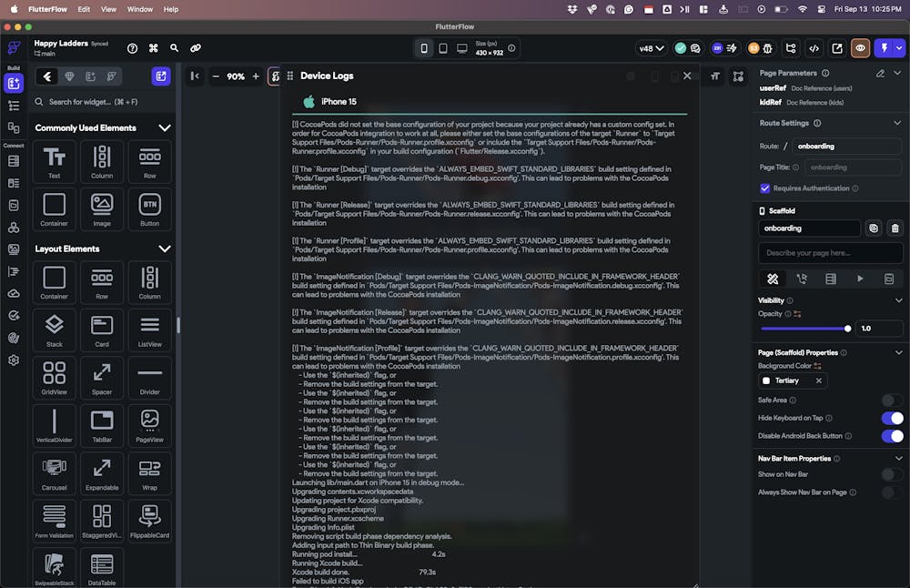This screenshot has height=588, width=910.
Task: Add the Expandable layout element
Action: [x=102, y=473]
